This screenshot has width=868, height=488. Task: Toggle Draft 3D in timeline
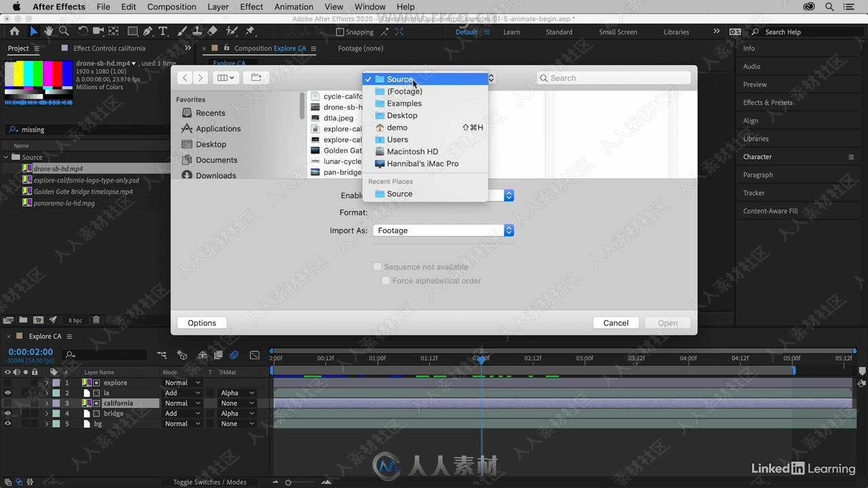coord(182,354)
